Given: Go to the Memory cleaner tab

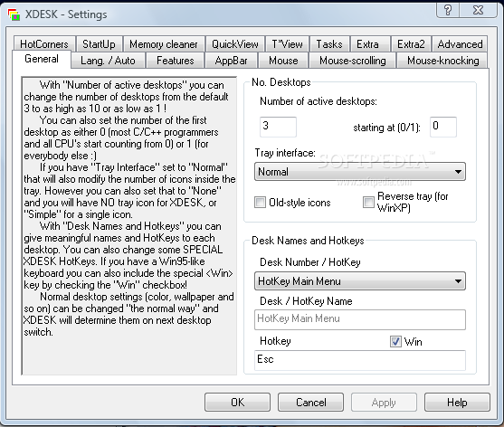Looking at the screenshot, I should [x=164, y=44].
